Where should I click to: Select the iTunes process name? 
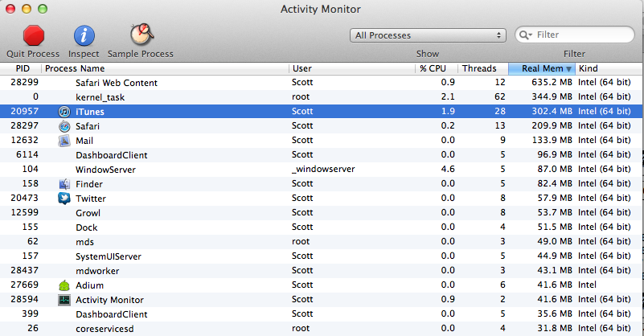pos(90,112)
